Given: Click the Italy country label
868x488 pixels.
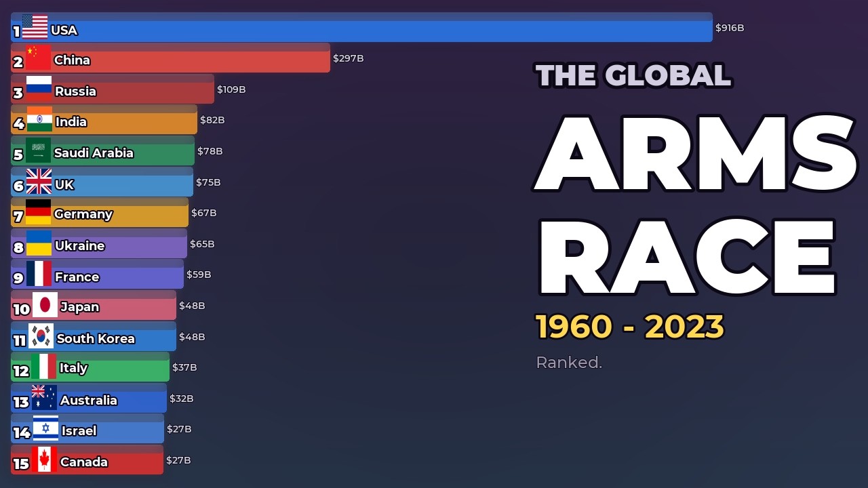Looking at the screenshot, I should coord(73,368).
